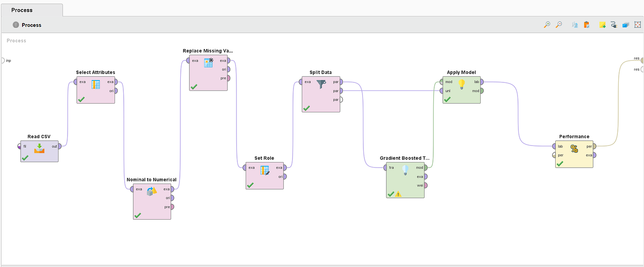Viewport: 644px width, 267px height.
Task: Click the 'per' output port of Performance
Action: [595, 146]
